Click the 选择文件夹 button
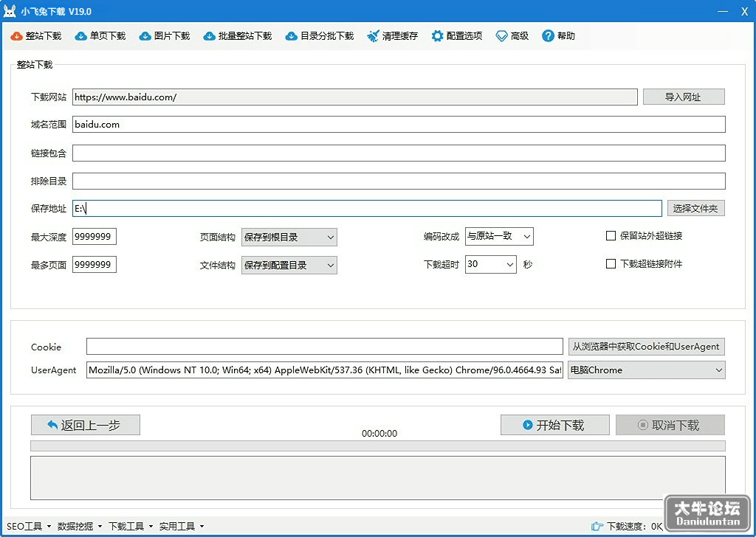This screenshot has width=756, height=537. [695, 208]
